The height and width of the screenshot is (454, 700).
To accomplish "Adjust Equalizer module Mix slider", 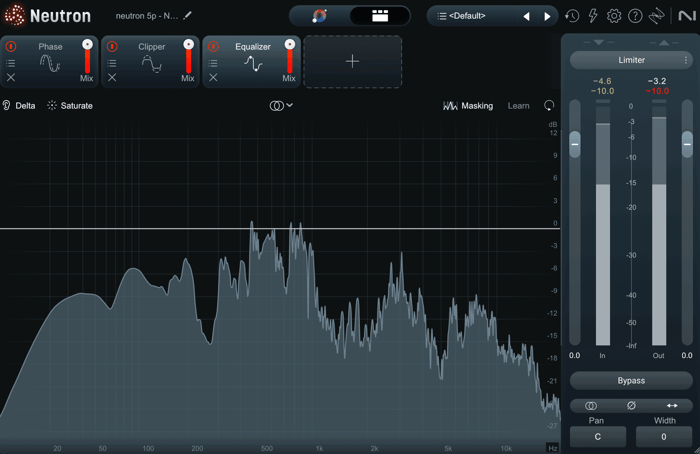I will [290, 57].
